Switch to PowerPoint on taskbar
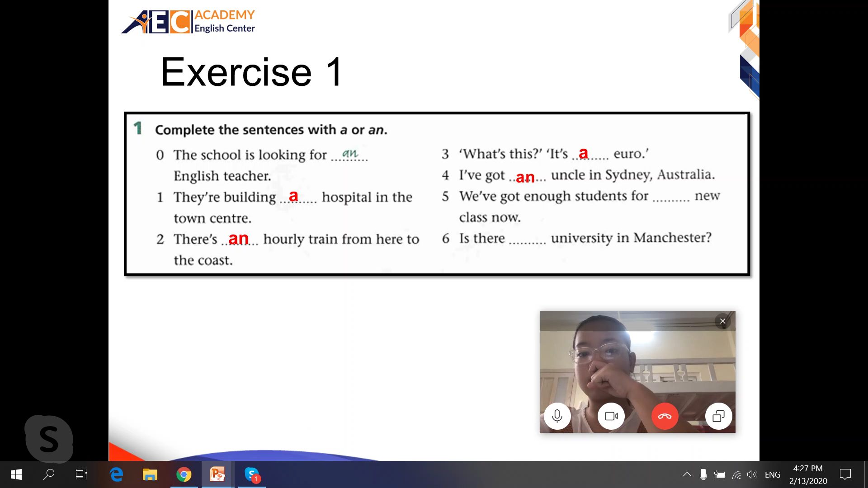Screen dimensions: 868x488 pyautogui.click(x=217, y=474)
